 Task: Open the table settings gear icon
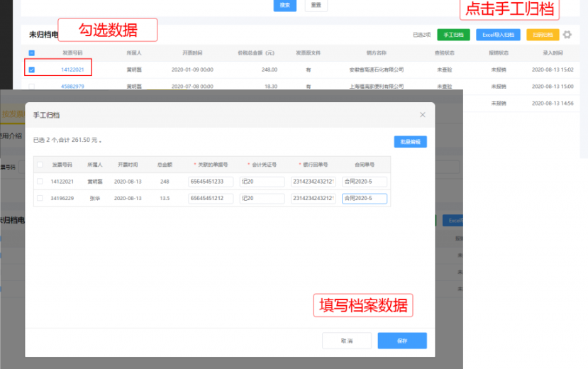click(x=567, y=35)
